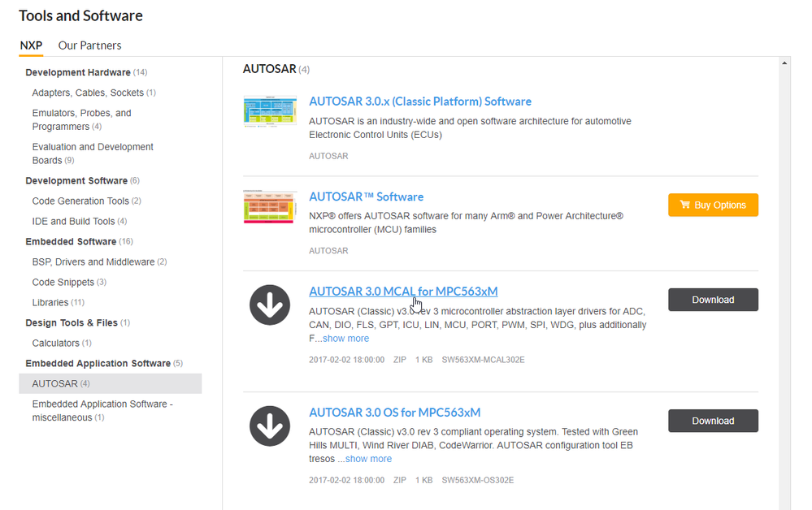812x510 pixels.
Task: Click the AUTOSAR (4) results heading
Action: point(276,69)
